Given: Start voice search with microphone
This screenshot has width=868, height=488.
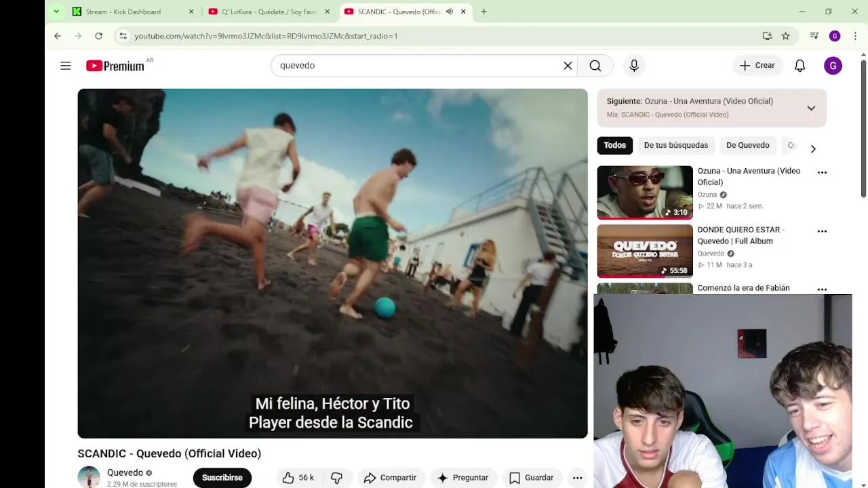Looking at the screenshot, I should click(x=634, y=66).
